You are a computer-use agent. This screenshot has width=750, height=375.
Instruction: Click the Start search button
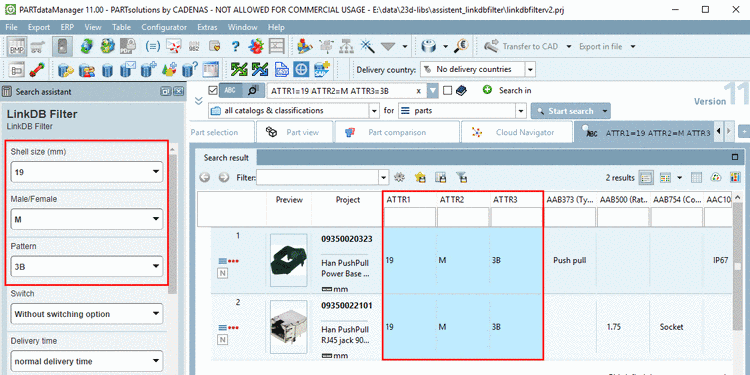(566, 111)
